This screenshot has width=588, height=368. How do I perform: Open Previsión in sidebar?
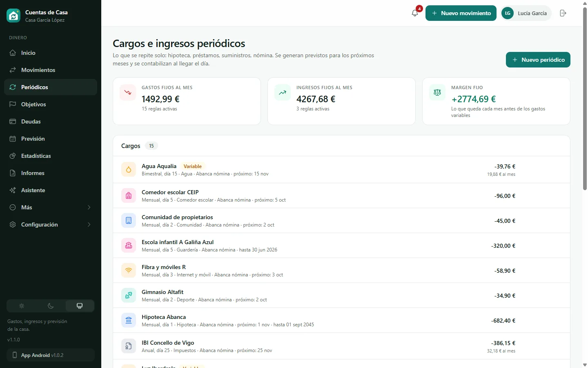[51, 139]
